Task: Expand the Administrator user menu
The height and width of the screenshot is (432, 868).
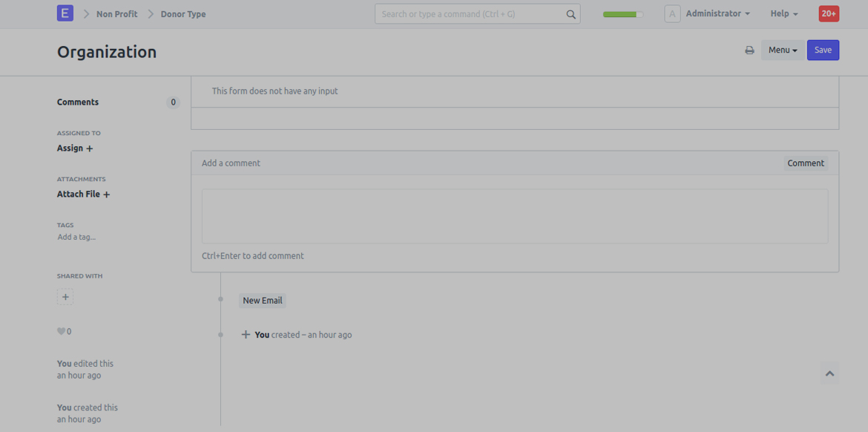Action: coord(717,14)
